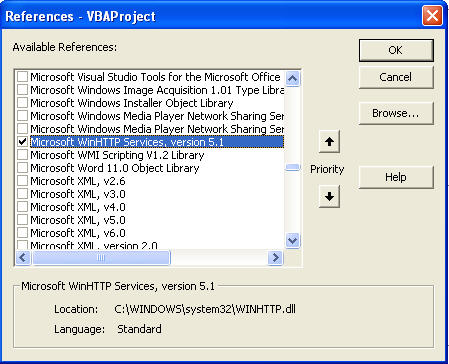The height and width of the screenshot is (364, 449).
Task: Select the Microsoft XML, v4.0 row
Action: (x=78, y=207)
